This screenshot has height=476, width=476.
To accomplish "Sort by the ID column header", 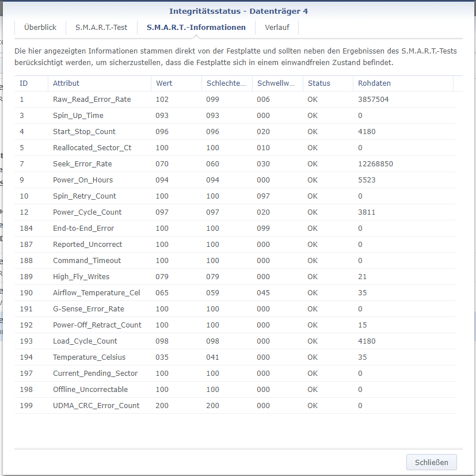I will pyautogui.click(x=31, y=83).
